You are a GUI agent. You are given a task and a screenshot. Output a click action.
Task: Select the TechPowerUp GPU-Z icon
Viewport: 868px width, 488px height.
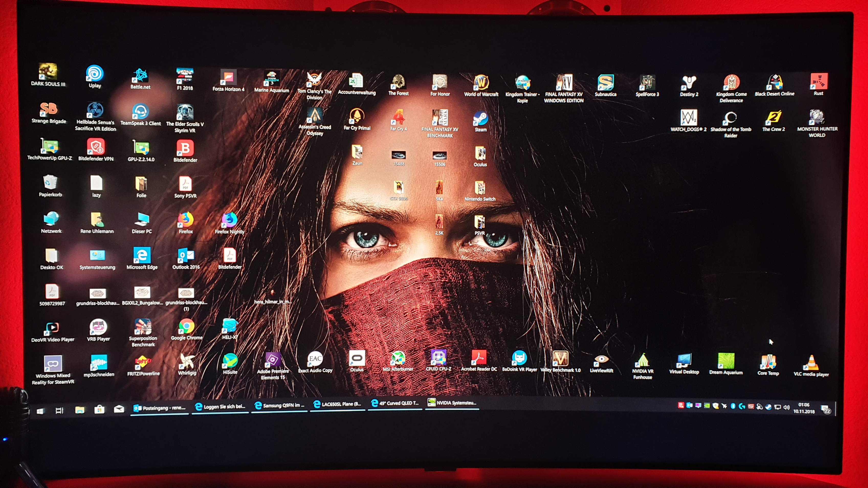click(50, 149)
